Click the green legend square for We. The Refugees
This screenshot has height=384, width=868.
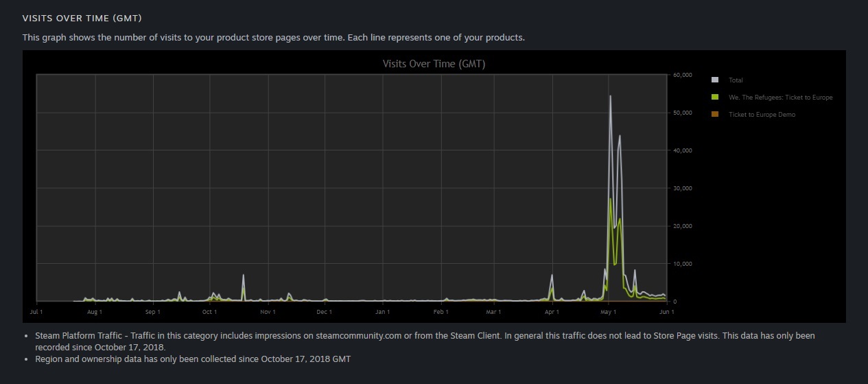[x=715, y=98]
